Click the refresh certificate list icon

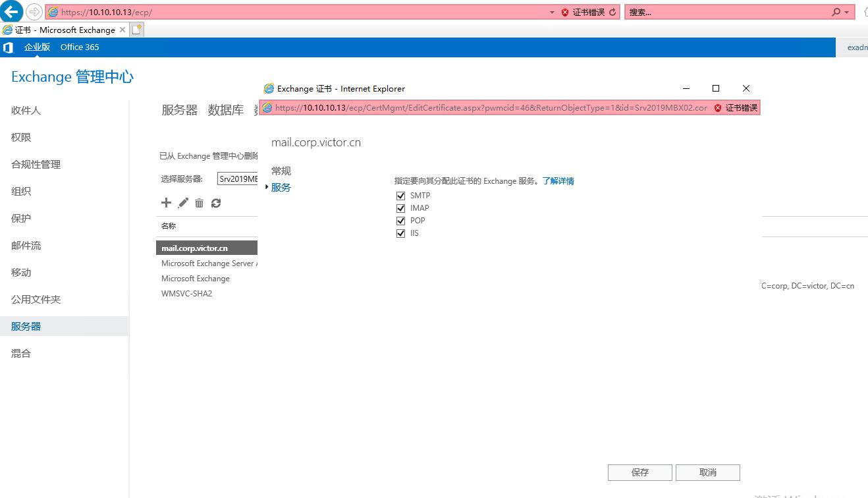pos(215,203)
